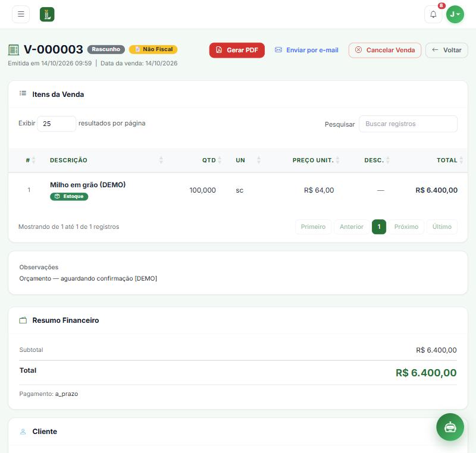Click the unit price R$ 64,00 cell
The height and width of the screenshot is (453, 476).
click(x=319, y=190)
